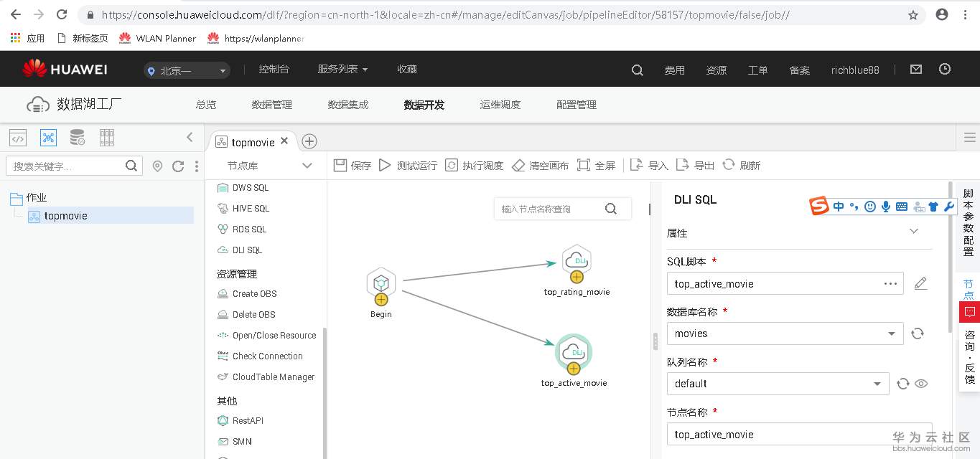The image size is (980, 459).
Task: Add a new job tab
Action: tap(309, 141)
